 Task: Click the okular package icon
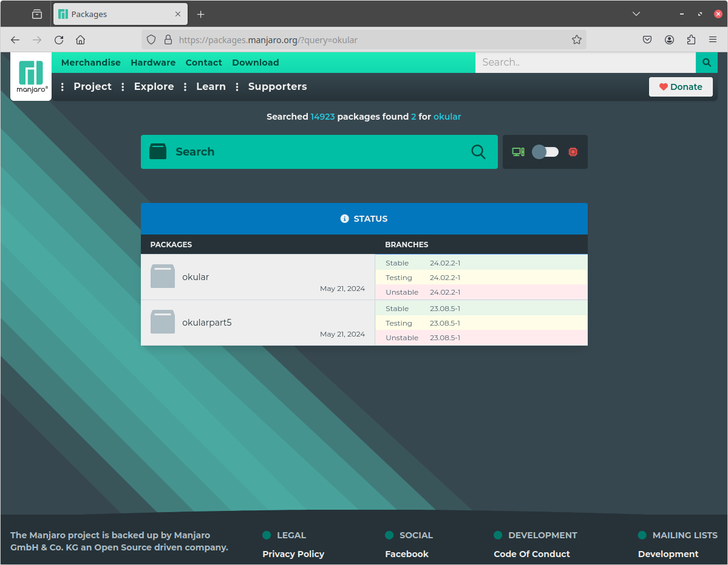pos(163,276)
